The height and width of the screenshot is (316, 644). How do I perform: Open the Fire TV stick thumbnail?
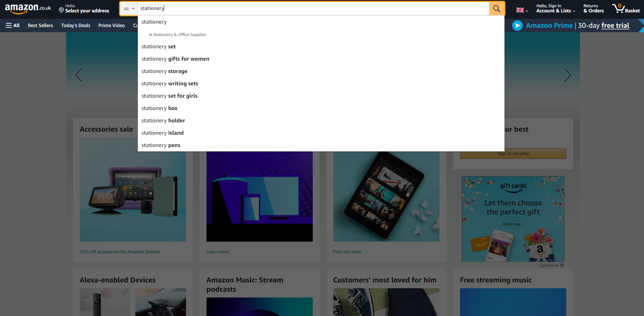coord(105,302)
